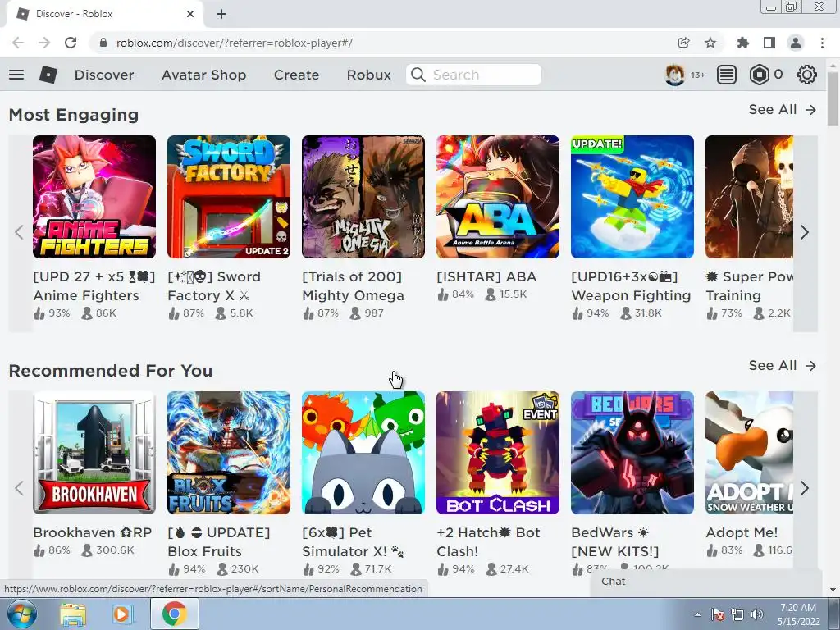
Task: Open the taskbar clock and date
Action: (798, 614)
